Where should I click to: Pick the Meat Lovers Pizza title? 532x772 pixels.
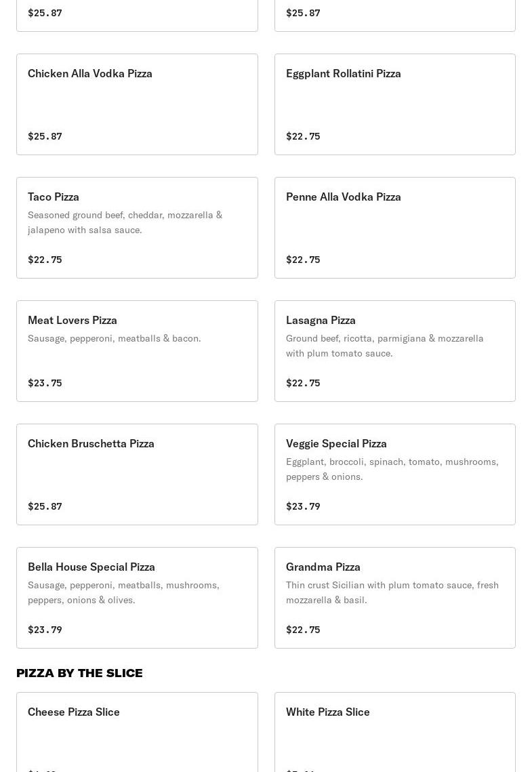73,320
